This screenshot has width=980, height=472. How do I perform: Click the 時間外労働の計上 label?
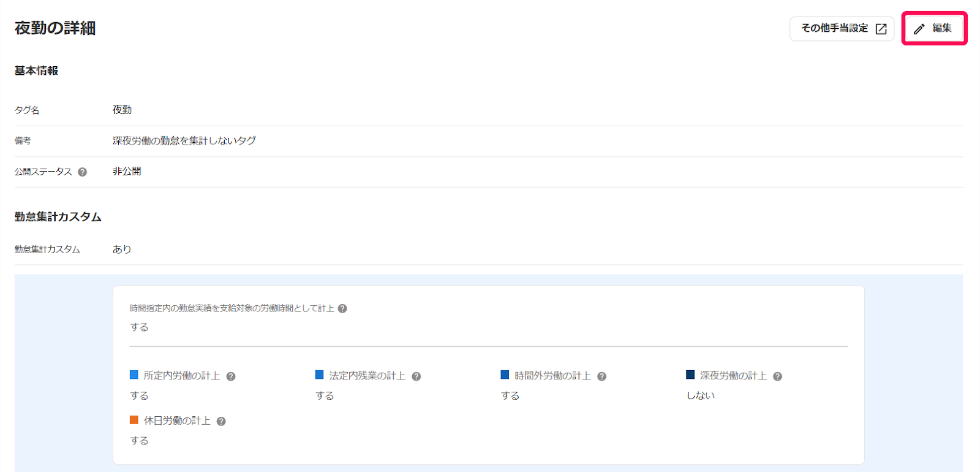[x=552, y=376]
